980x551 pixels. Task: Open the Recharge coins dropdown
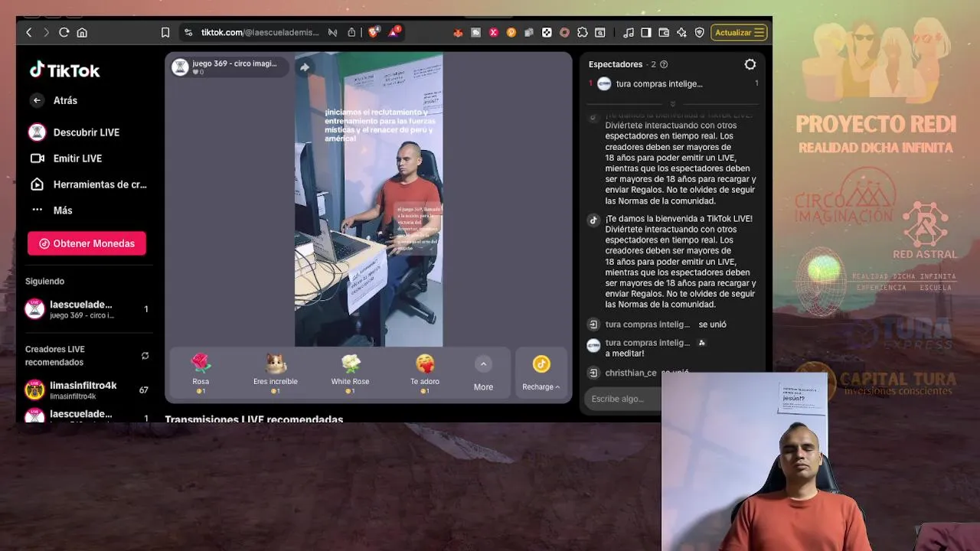[x=541, y=373]
